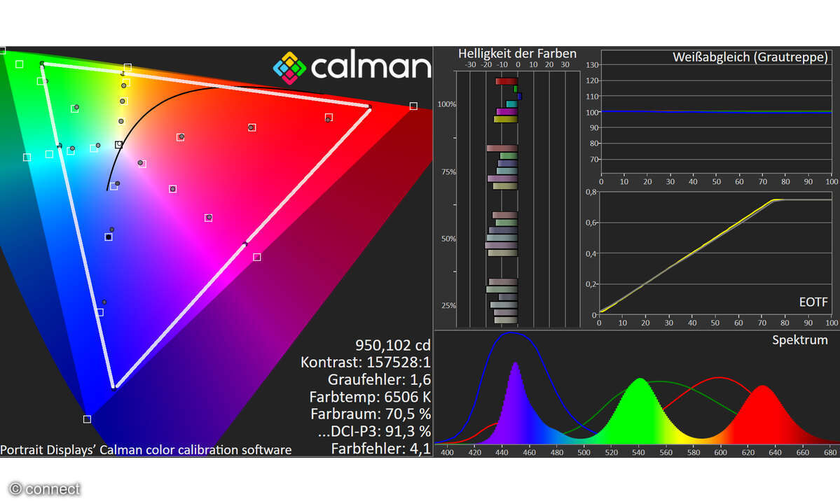The image size is (840, 504).
Task: Click the Kontrast 157528:1 value
Action: pos(367,363)
